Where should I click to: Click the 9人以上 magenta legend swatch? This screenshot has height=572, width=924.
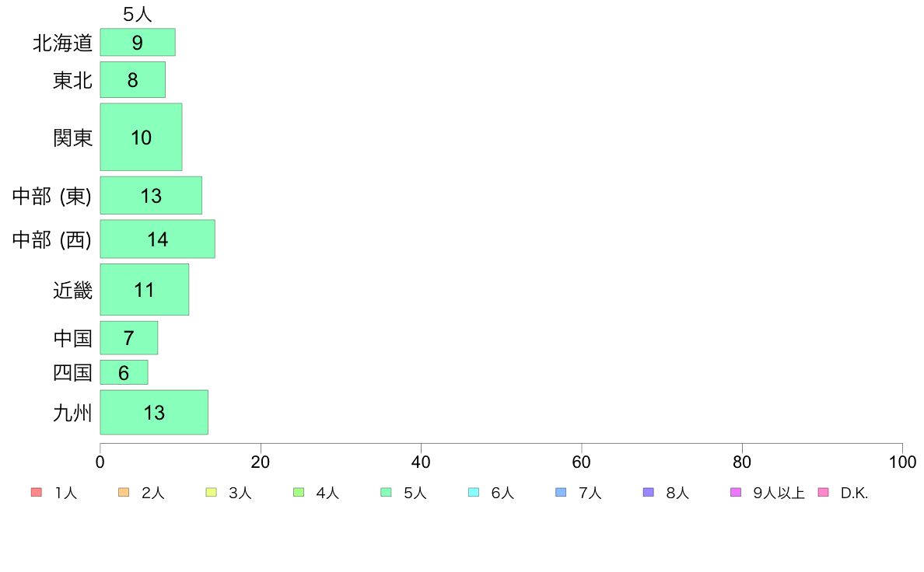pyautogui.click(x=736, y=492)
